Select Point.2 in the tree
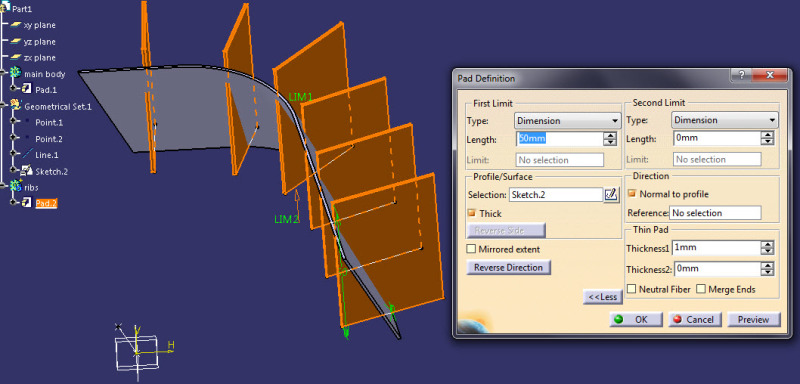The width and height of the screenshot is (800, 384). click(49, 139)
